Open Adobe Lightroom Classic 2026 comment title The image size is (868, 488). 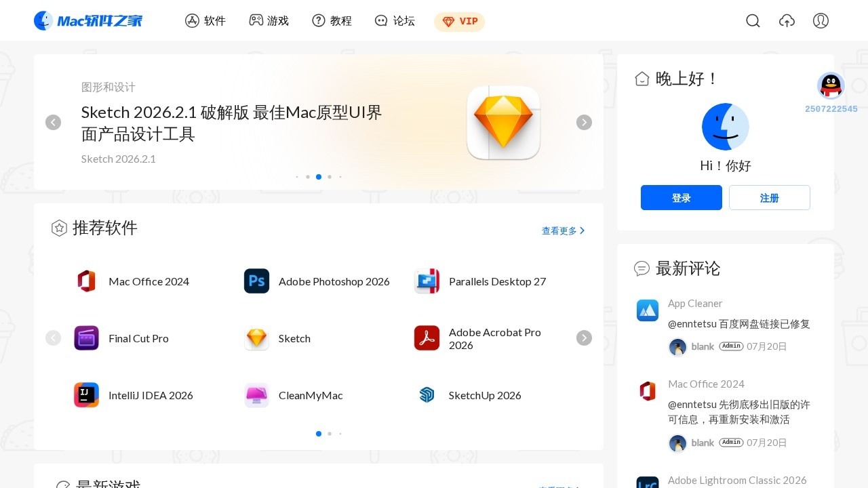coord(737,481)
